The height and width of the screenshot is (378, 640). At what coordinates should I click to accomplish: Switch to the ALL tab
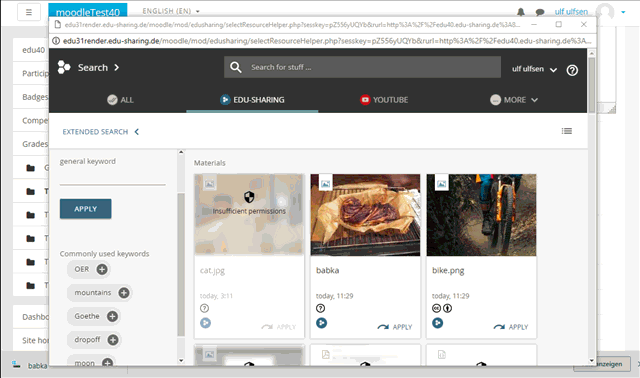point(121,100)
